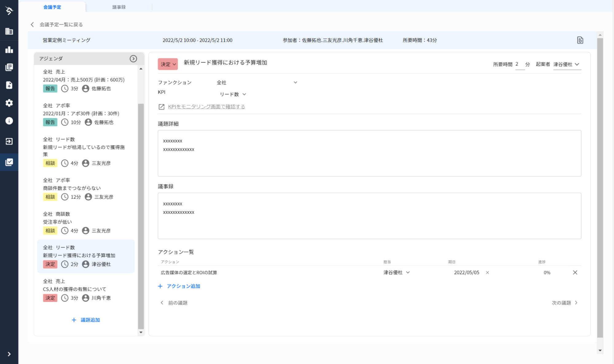Select the 会議予定 tab

[x=53, y=7]
